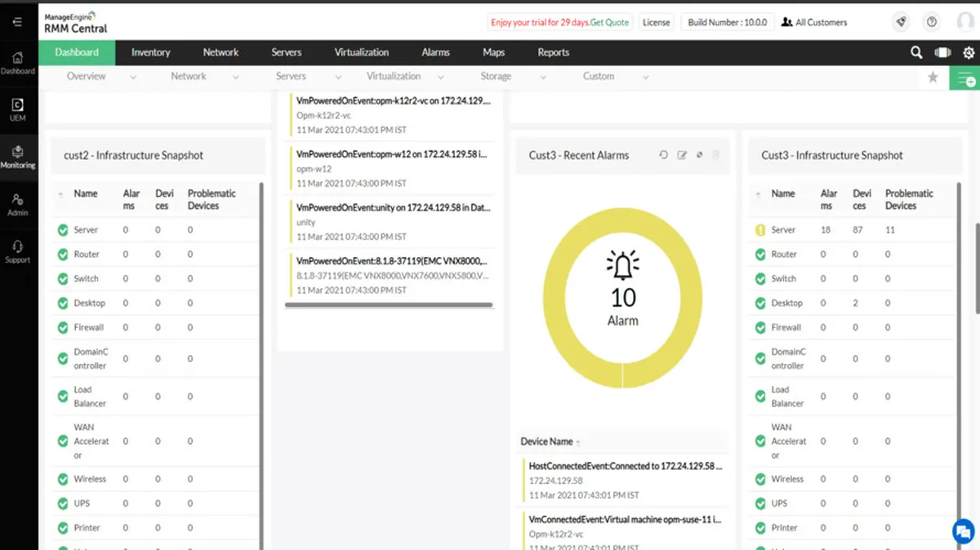Expand the Virtualization sub-tab dropdown arrow

point(441,78)
